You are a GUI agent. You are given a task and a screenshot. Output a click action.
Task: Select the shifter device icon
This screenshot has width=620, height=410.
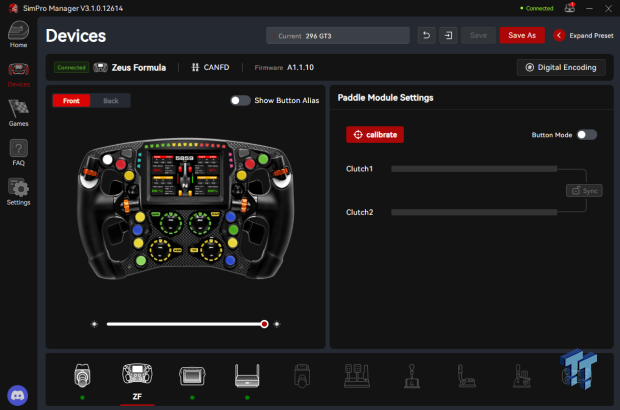point(412,376)
